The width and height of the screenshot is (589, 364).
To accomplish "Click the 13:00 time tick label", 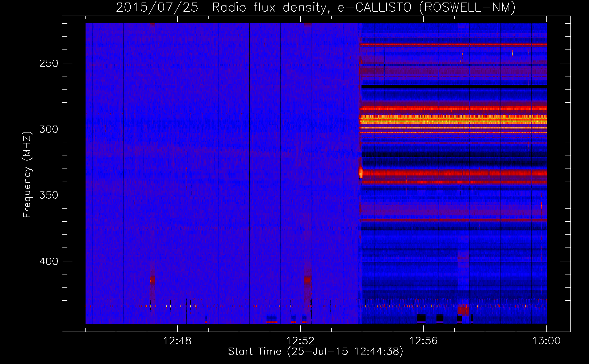I will pos(546,341).
